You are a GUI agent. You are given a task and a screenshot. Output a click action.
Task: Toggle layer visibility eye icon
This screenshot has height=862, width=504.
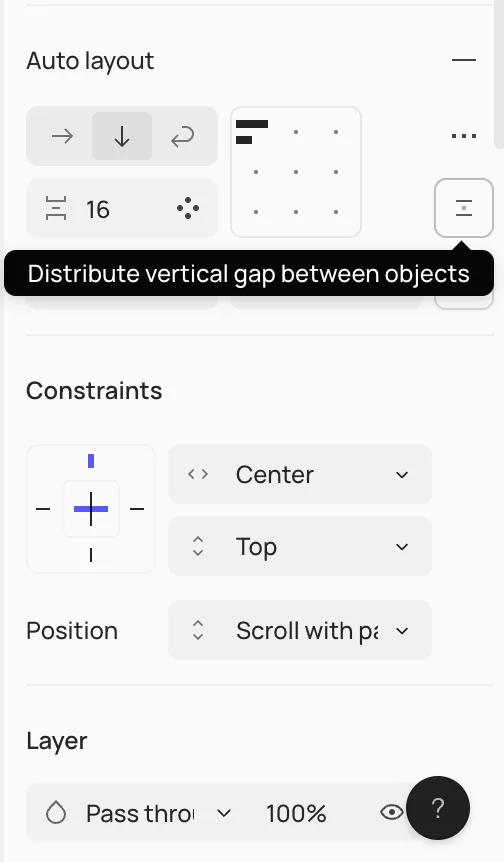click(x=392, y=813)
